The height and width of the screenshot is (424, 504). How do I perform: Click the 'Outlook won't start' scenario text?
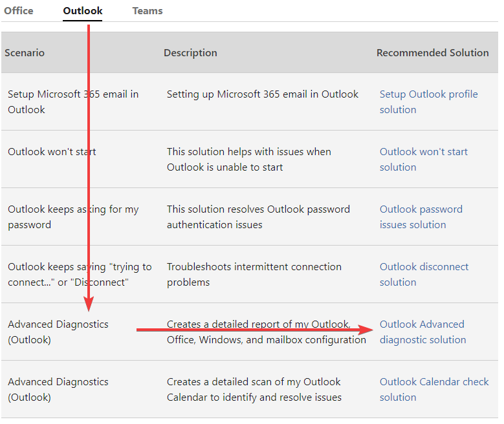pos(52,152)
